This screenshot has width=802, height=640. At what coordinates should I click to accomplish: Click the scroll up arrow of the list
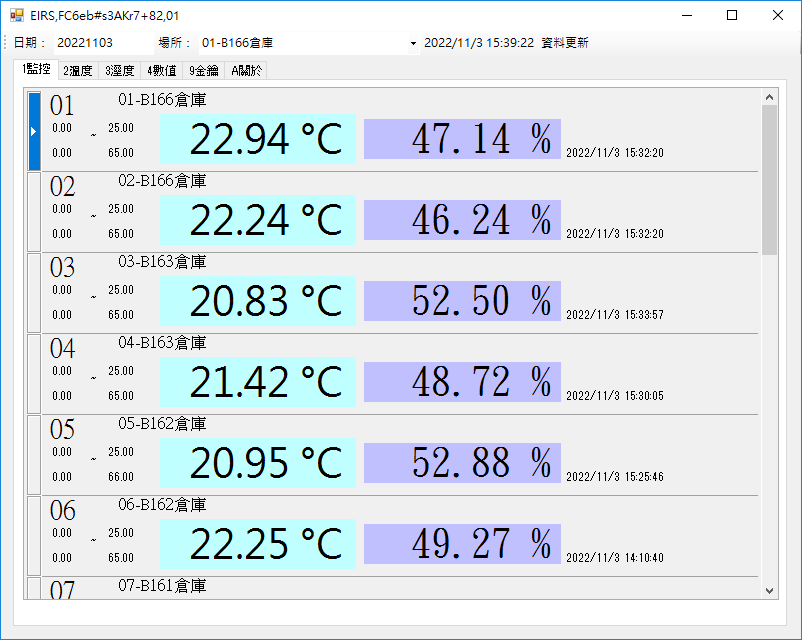(769, 97)
